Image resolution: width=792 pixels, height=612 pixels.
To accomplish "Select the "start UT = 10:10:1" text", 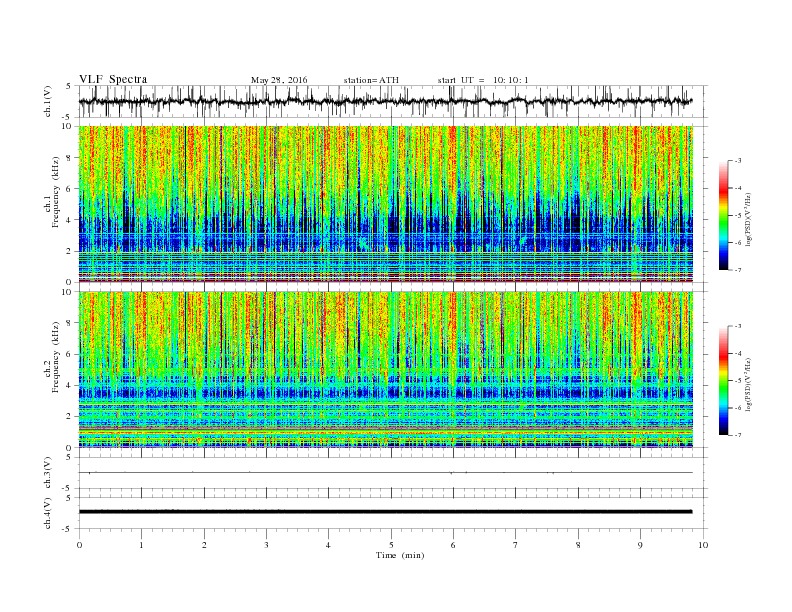I will point(483,80).
